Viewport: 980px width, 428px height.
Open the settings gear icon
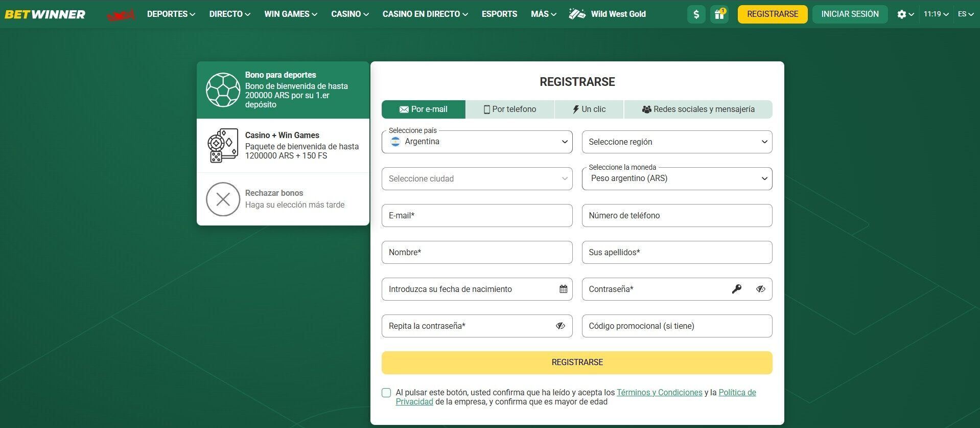(x=901, y=14)
